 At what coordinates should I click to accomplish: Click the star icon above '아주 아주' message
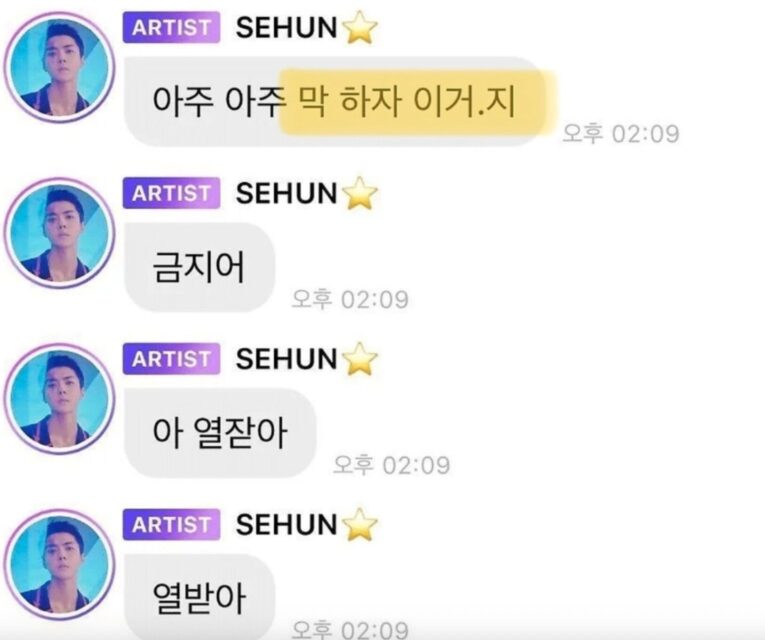point(360,27)
